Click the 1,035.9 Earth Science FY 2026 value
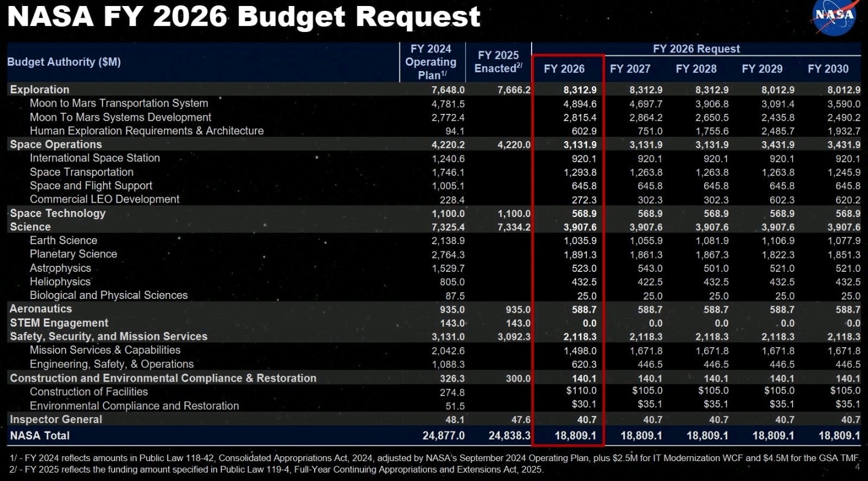 (x=580, y=241)
